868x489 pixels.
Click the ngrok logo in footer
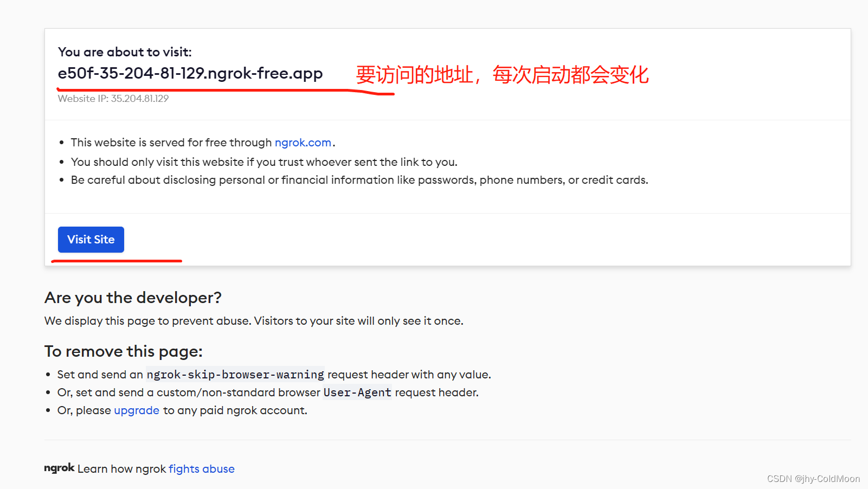click(x=59, y=468)
